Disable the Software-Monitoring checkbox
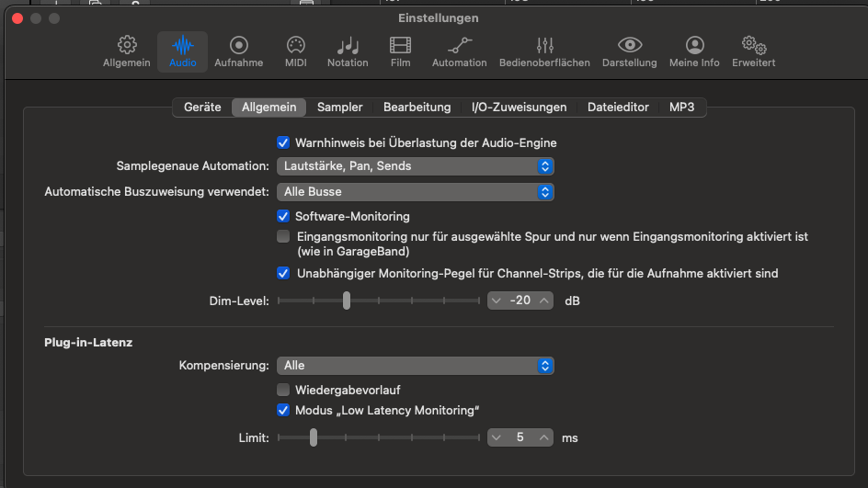 pos(283,216)
